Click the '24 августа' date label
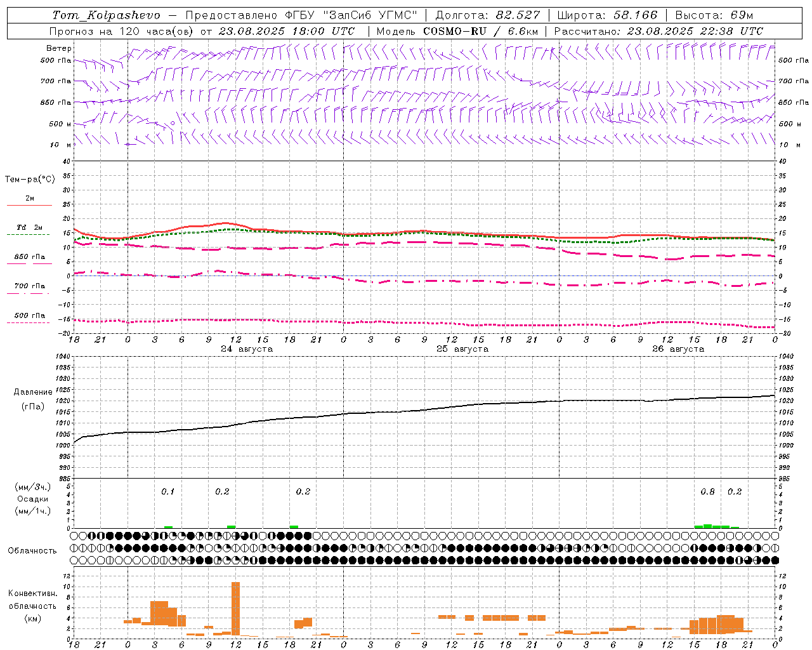This screenshot has height=650, width=812. coord(247,349)
